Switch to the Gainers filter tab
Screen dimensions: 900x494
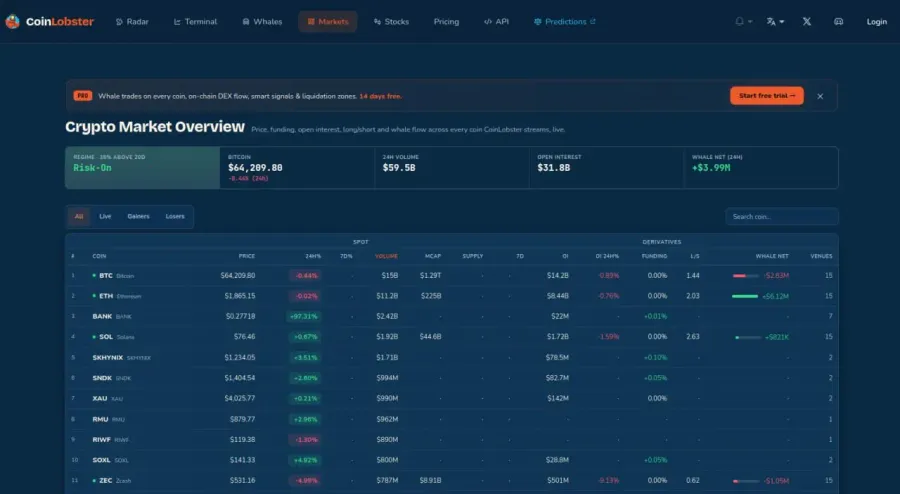[138, 216]
